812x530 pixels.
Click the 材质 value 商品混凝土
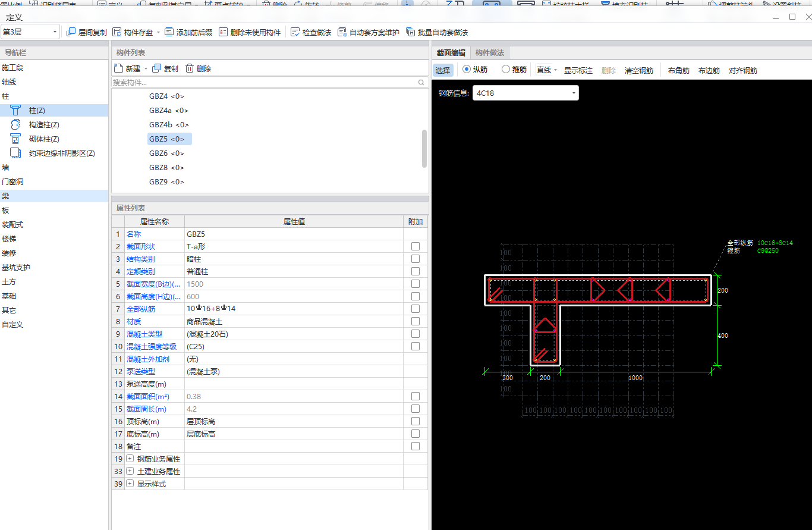click(x=294, y=321)
